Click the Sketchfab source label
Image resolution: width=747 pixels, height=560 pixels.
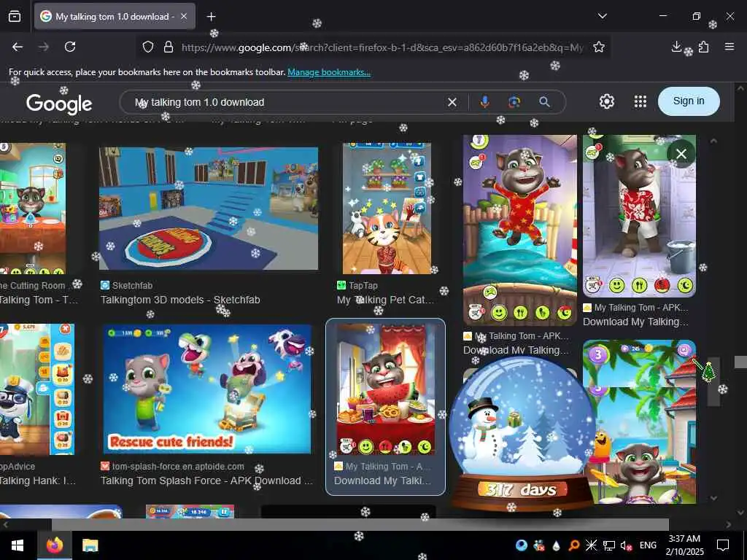click(132, 286)
